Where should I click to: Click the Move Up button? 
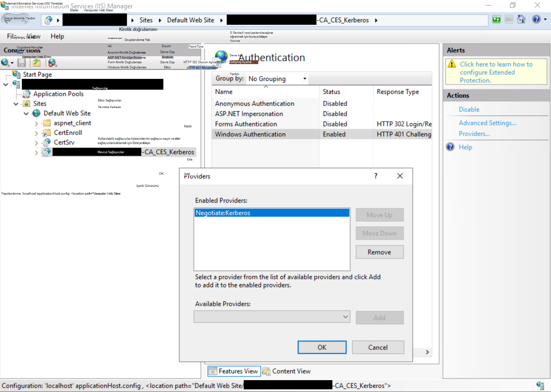coord(380,215)
